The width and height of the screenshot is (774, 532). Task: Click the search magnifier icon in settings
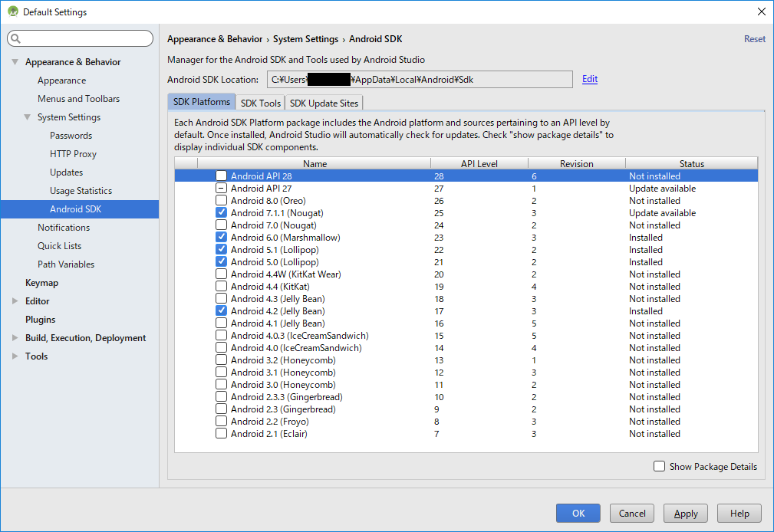click(16, 38)
